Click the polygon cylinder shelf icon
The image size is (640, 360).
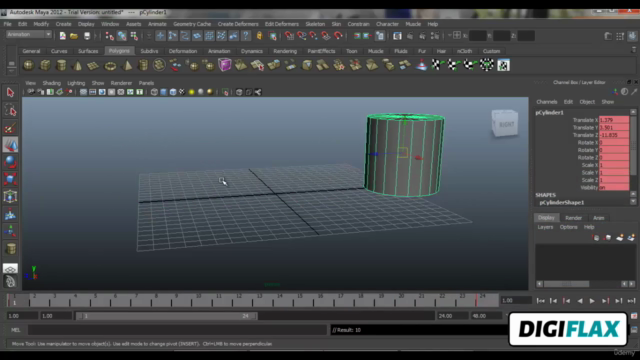pyautogui.click(x=61, y=65)
